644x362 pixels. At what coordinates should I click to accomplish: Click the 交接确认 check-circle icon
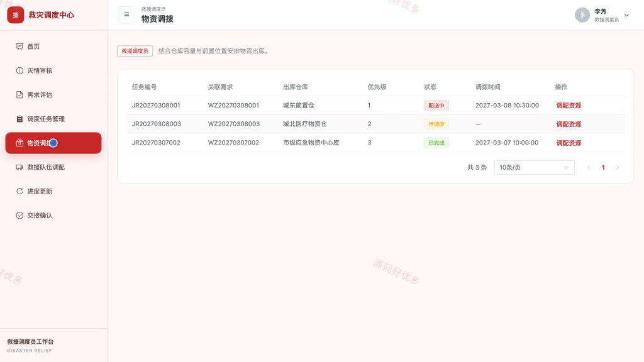point(19,216)
